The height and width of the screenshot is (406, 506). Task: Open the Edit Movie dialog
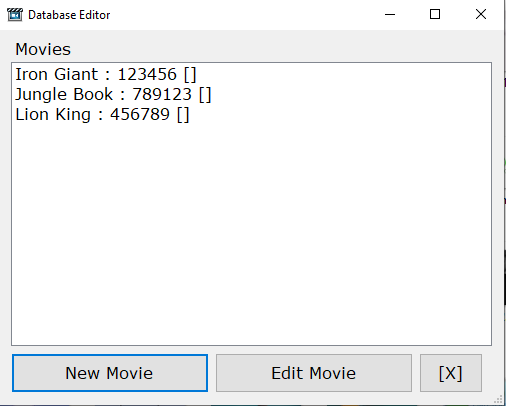pyautogui.click(x=314, y=373)
